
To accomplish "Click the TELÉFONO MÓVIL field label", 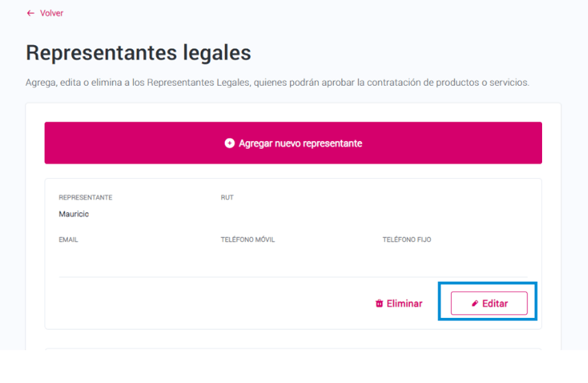I will [247, 239].
